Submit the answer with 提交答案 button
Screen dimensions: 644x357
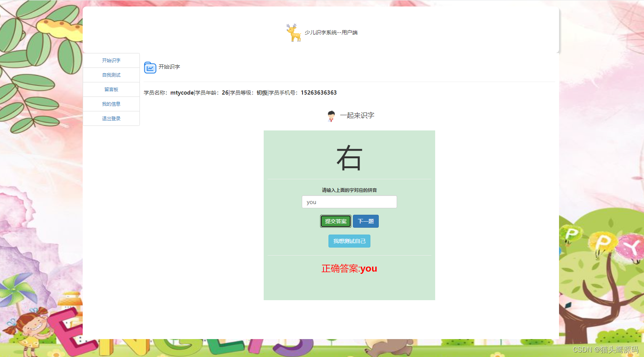336,221
